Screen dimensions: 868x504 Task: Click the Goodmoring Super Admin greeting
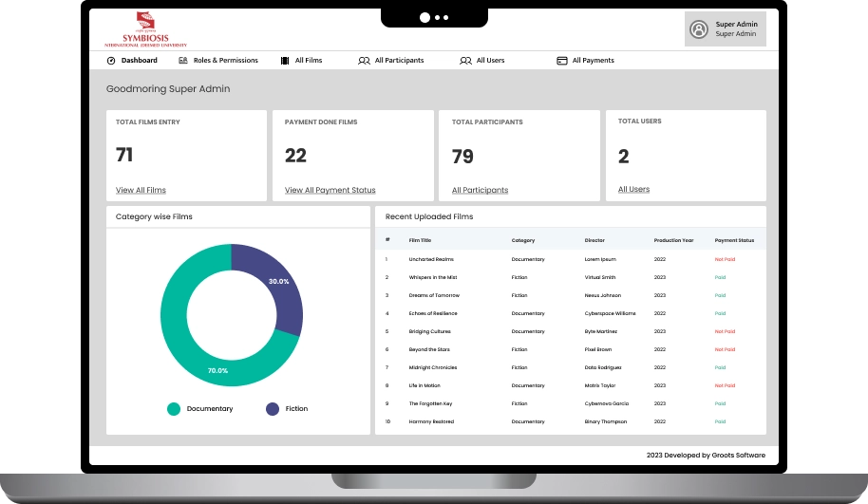[x=168, y=89]
